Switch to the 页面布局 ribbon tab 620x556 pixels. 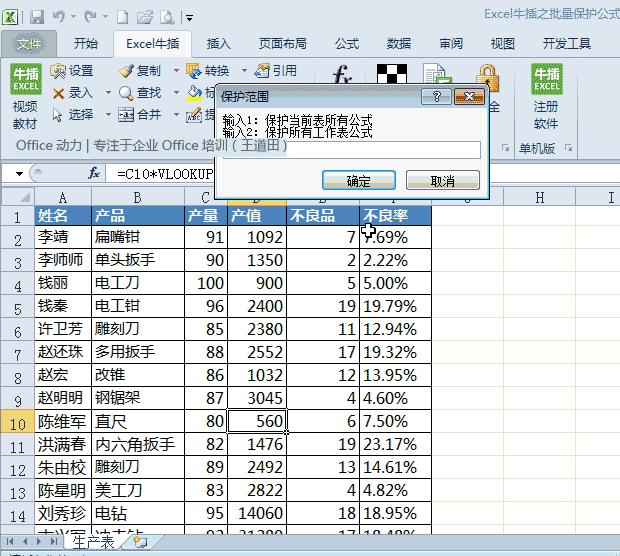[283, 43]
